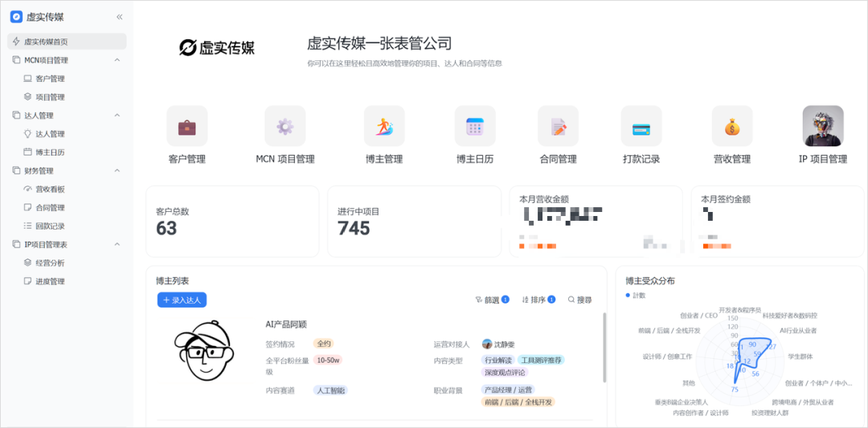Image resolution: width=868 pixels, height=428 pixels.
Task: Open the 博主管理 surfer icon
Action: tap(384, 126)
